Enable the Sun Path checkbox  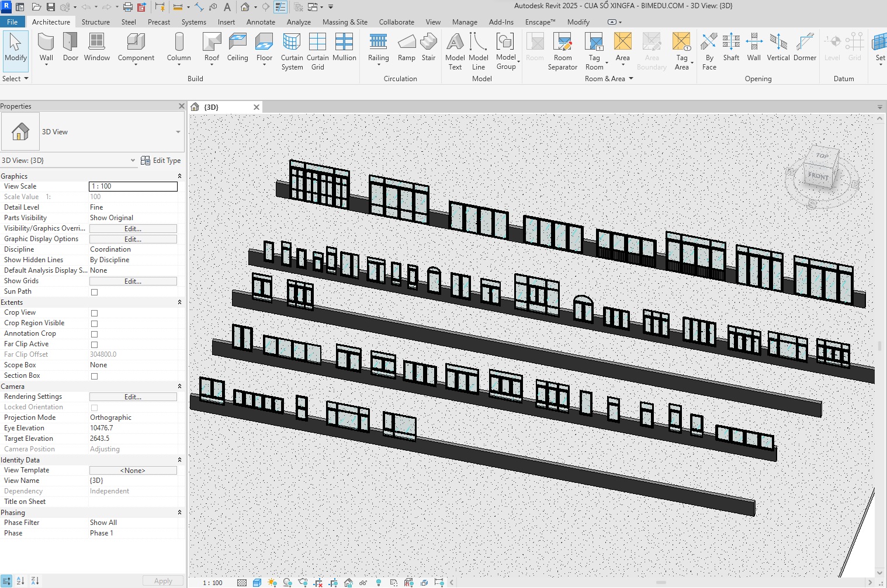click(94, 292)
